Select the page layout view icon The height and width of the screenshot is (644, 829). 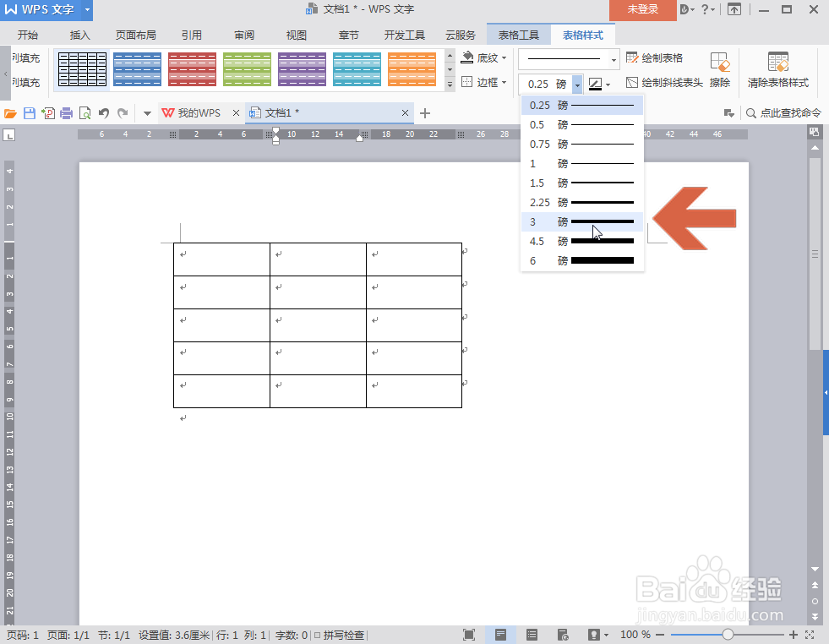coord(500,635)
